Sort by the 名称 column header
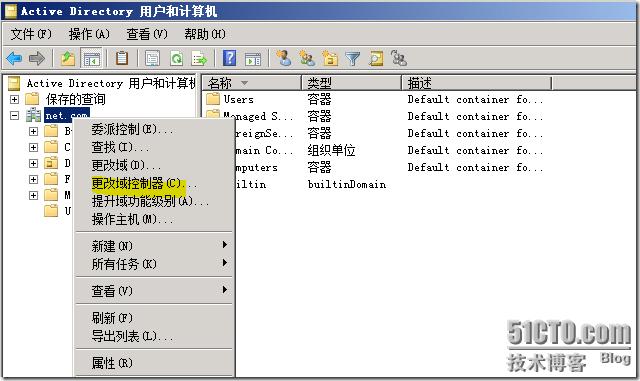The width and height of the screenshot is (640, 381). click(252, 83)
